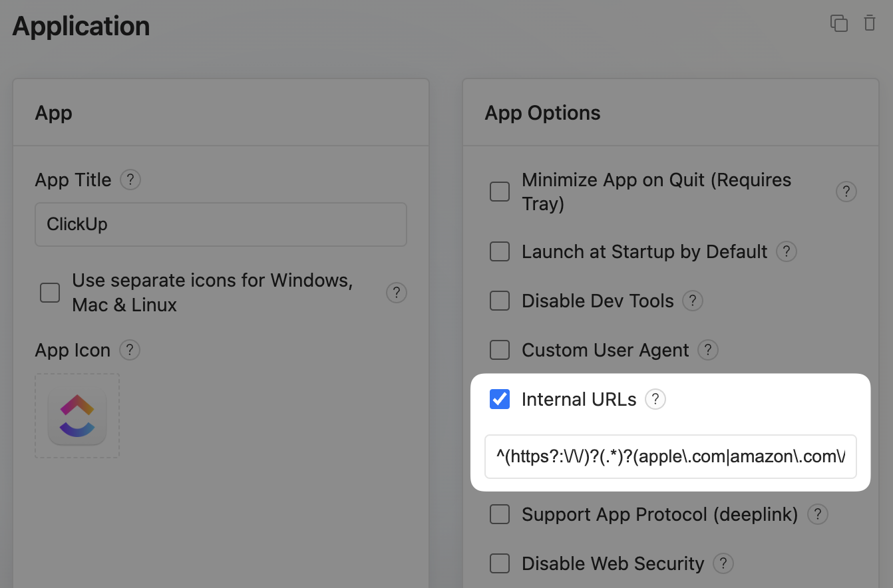
Task: Check Use separate icons for Windows, Mac & Linux
Action: click(49, 293)
